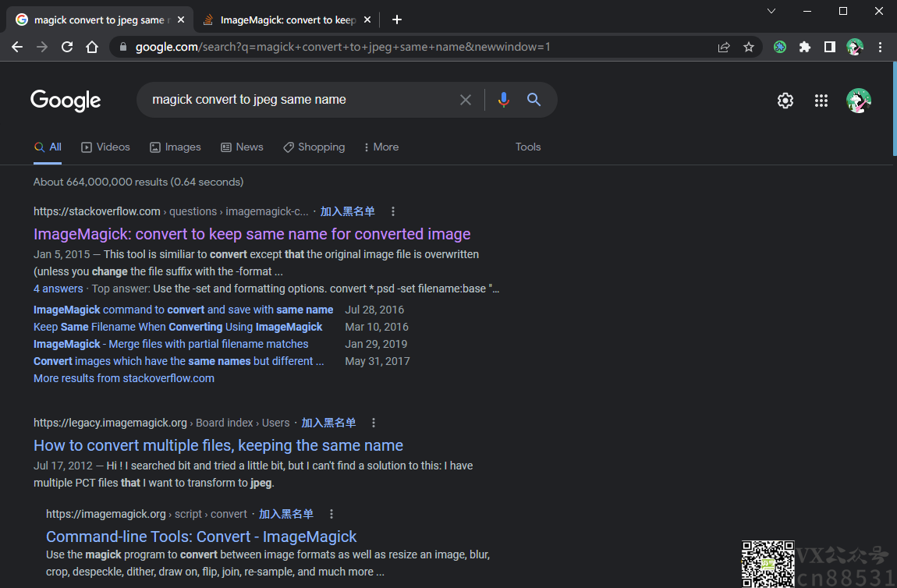Screen dimensions: 897x588
Task: Open 'ImageMagick command to convert and save' link
Action: coord(183,310)
